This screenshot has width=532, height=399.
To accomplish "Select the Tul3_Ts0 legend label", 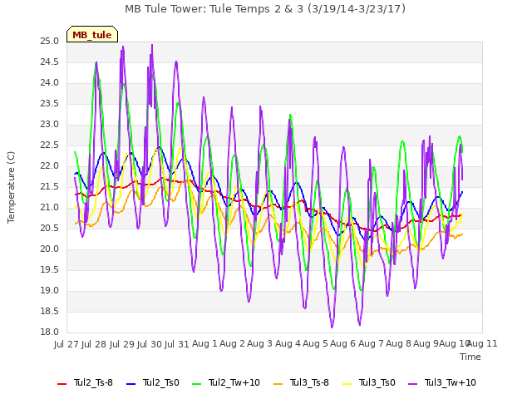I will (x=377, y=382).
